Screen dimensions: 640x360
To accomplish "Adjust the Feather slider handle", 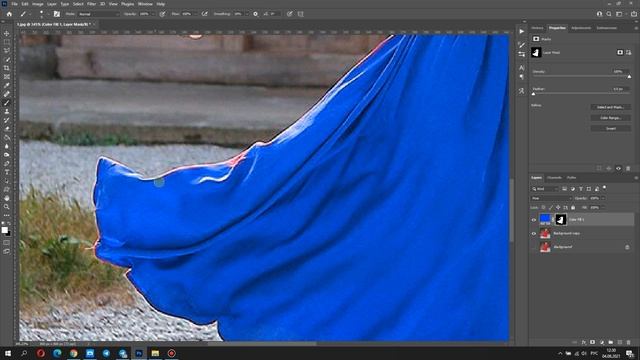I will pos(533,94).
